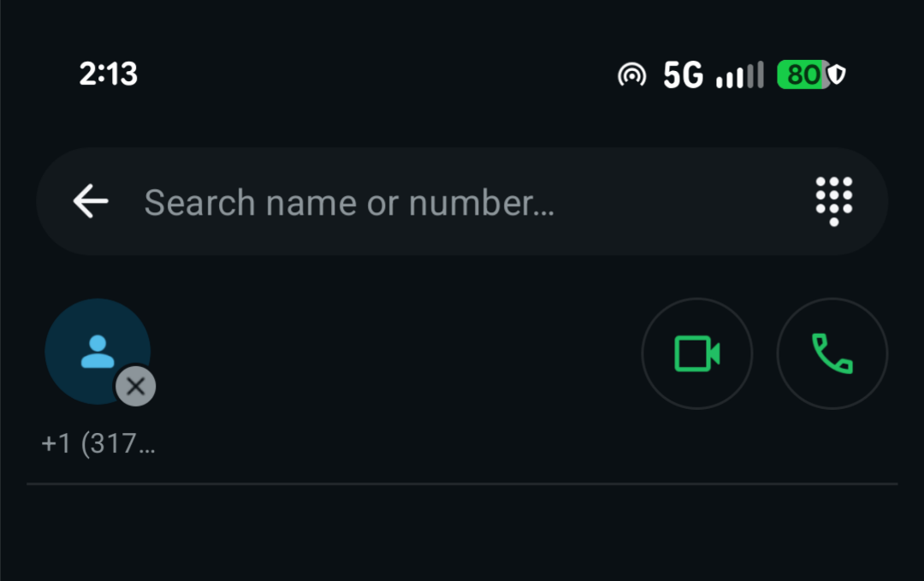
Task: Place a voice call using phone icon
Action: (832, 353)
